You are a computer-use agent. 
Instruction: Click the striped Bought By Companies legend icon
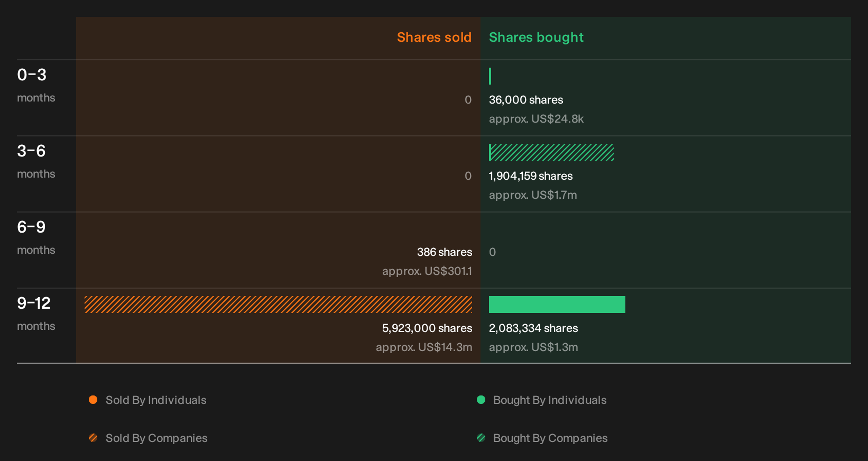pos(481,438)
